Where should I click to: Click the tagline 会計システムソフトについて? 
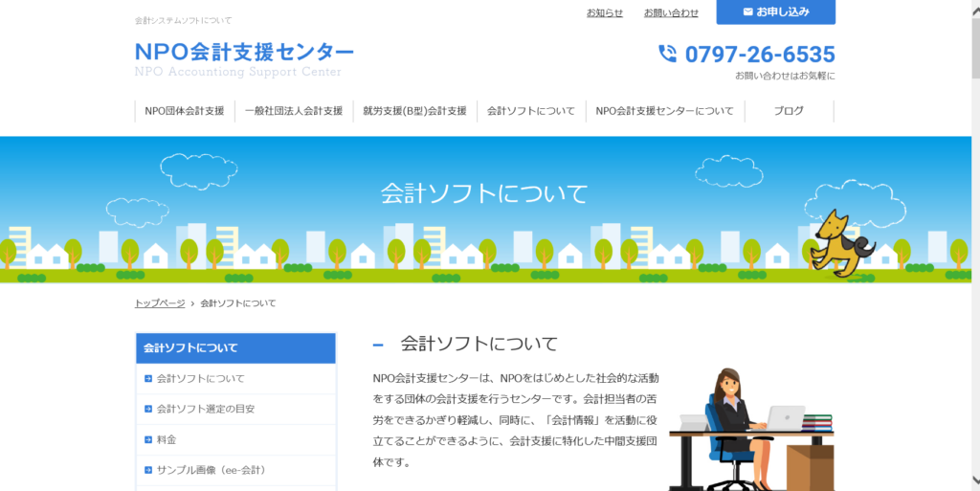click(183, 21)
